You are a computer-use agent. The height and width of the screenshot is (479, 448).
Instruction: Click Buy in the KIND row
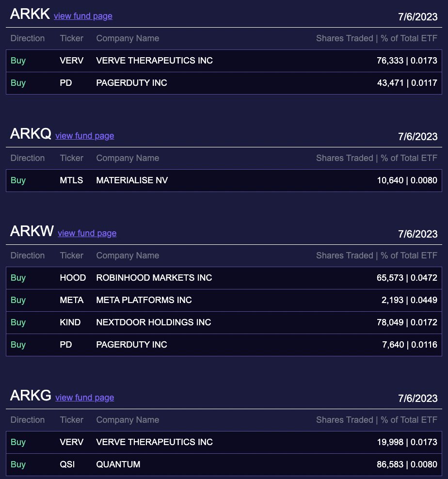18,322
